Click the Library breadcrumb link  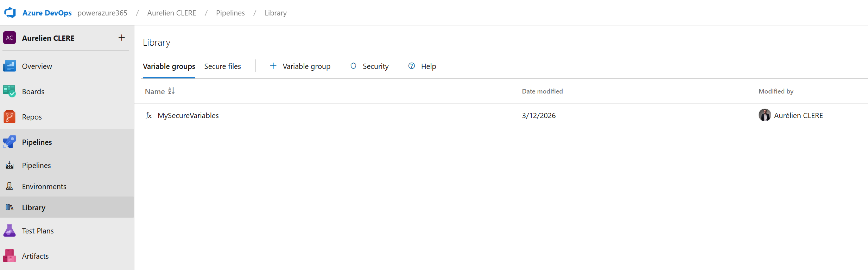click(275, 13)
